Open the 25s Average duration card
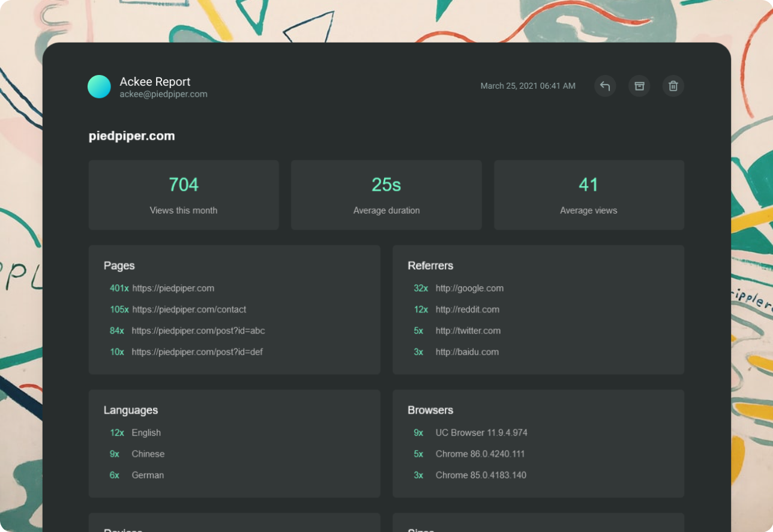 click(386, 195)
